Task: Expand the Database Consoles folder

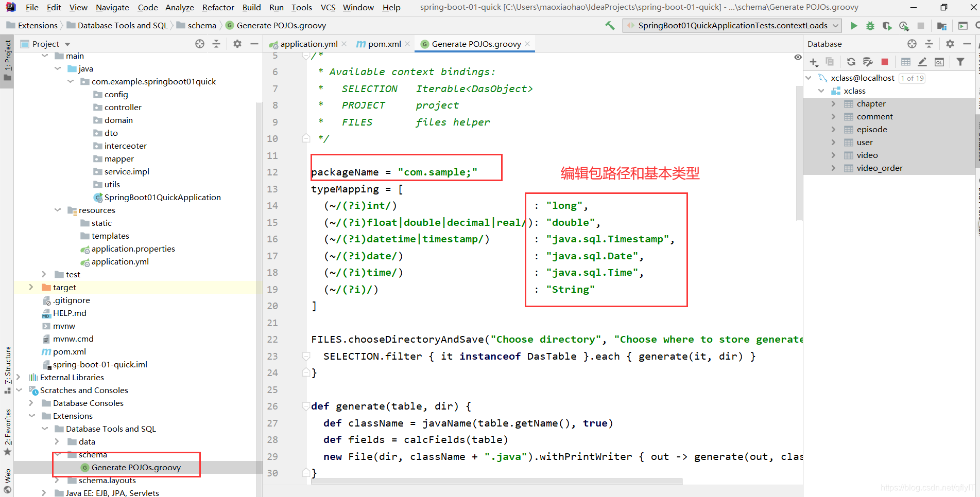Action: (31, 403)
